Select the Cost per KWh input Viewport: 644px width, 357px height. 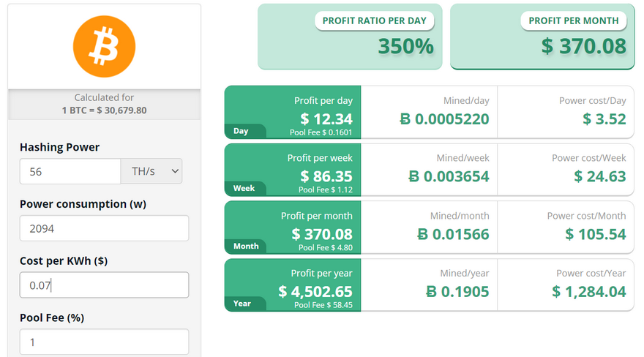[104, 285]
